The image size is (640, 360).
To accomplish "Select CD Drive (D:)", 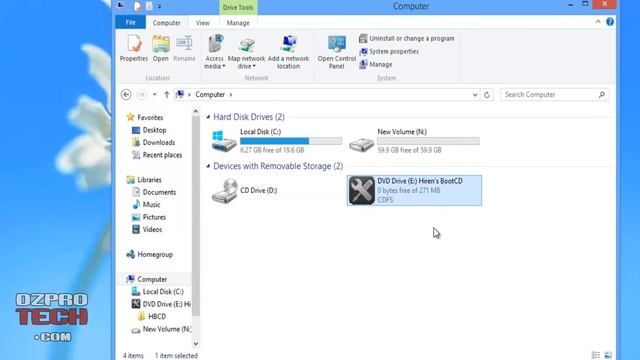I will tap(245, 191).
